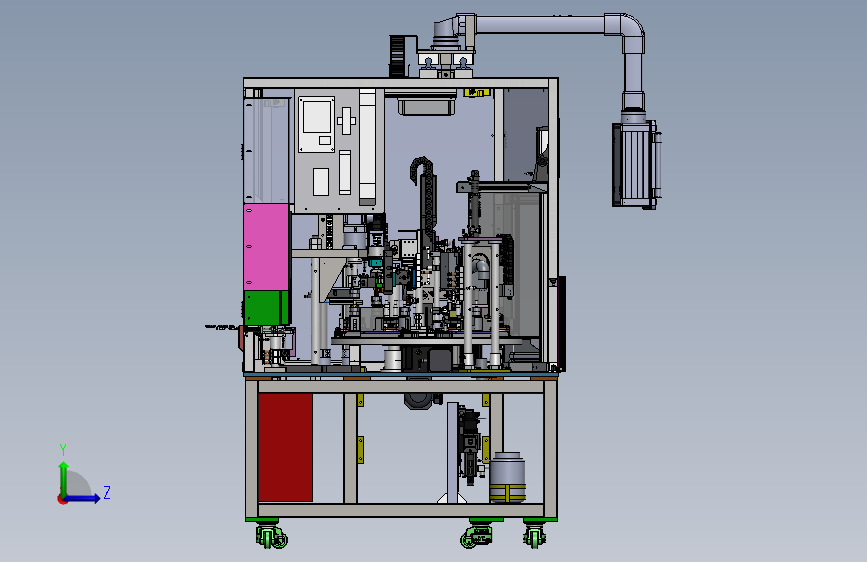
Task: Select the curved exhaust pipe elbow at top right
Action: point(626,32)
